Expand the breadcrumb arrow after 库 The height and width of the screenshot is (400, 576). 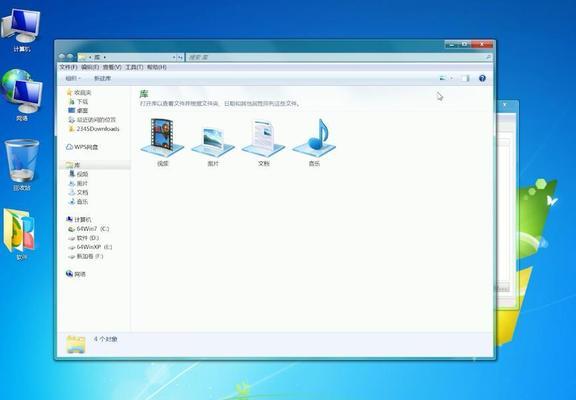coord(104,57)
